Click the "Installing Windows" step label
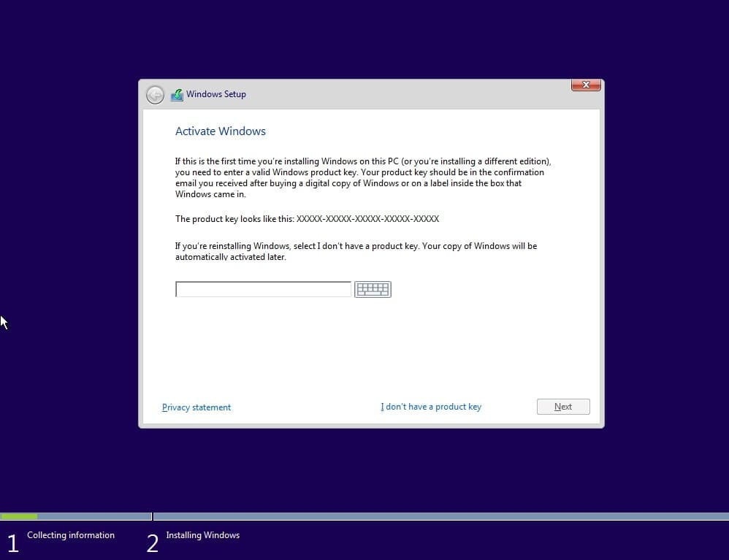The image size is (729, 560). tap(202, 535)
